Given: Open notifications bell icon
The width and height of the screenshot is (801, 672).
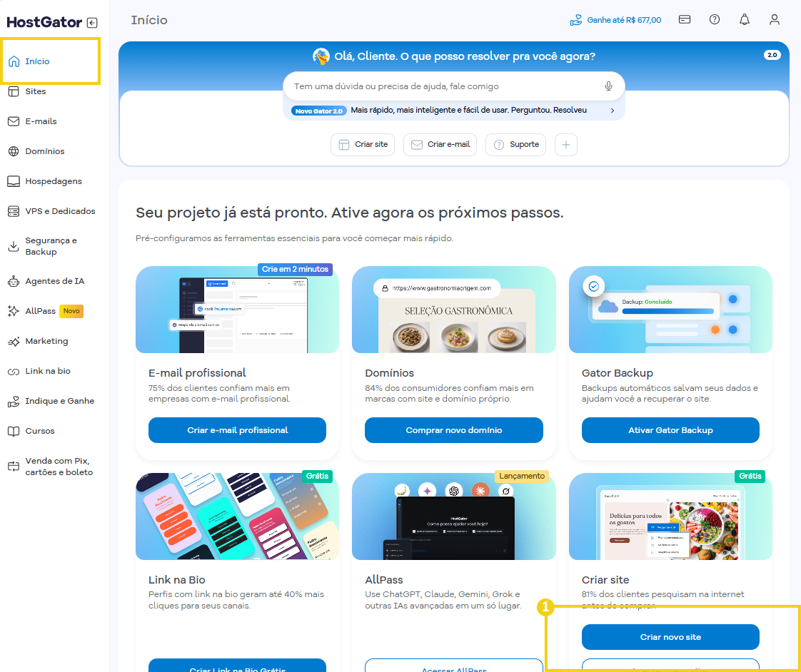Looking at the screenshot, I should tap(745, 19).
